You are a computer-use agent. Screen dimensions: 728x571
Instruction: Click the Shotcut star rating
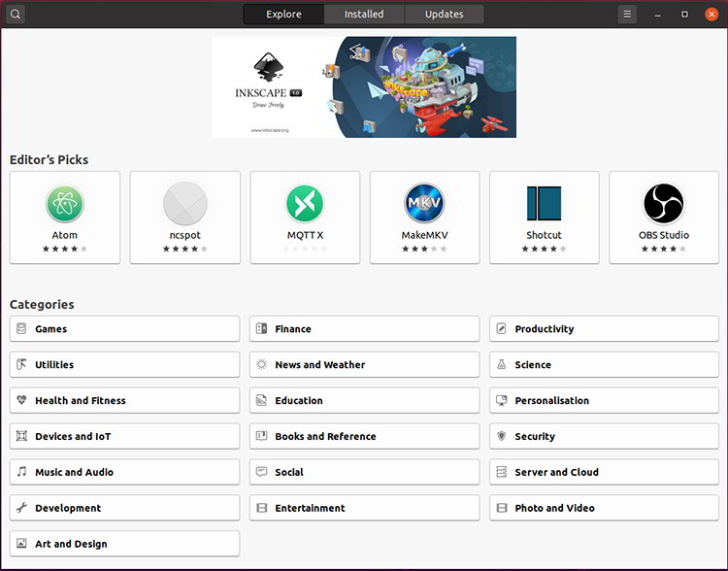click(x=545, y=249)
